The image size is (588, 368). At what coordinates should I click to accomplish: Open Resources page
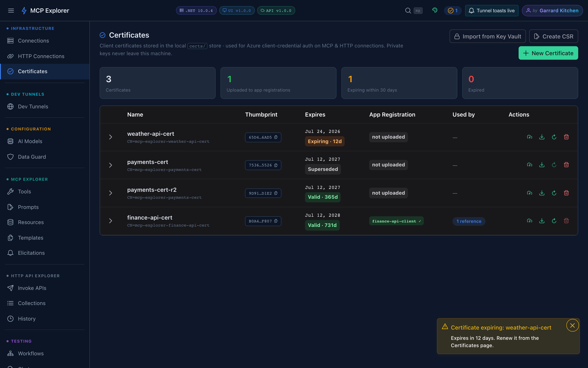click(x=45, y=222)
